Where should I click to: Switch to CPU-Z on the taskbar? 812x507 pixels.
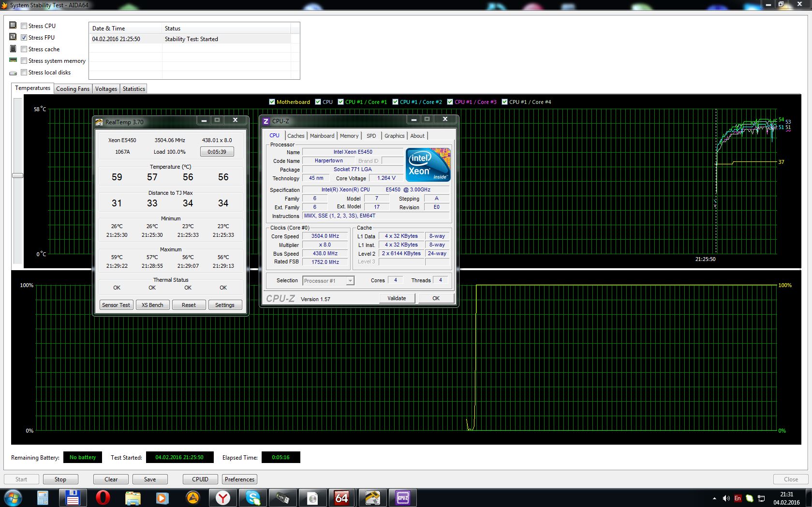pos(402,498)
